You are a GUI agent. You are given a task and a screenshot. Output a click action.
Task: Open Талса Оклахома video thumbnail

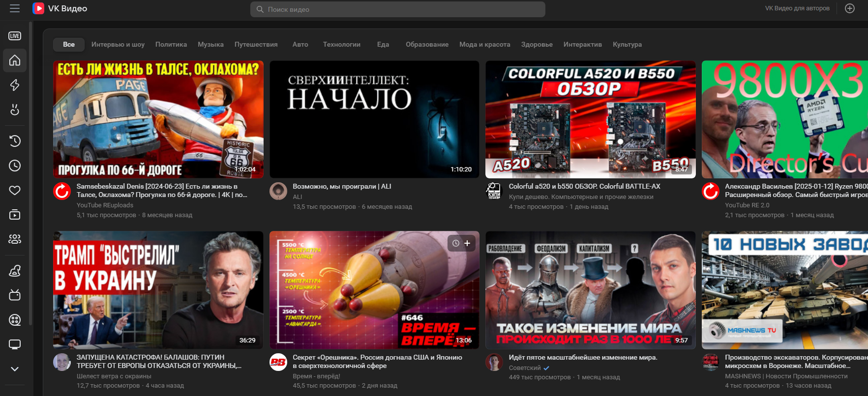(x=158, y=119)
